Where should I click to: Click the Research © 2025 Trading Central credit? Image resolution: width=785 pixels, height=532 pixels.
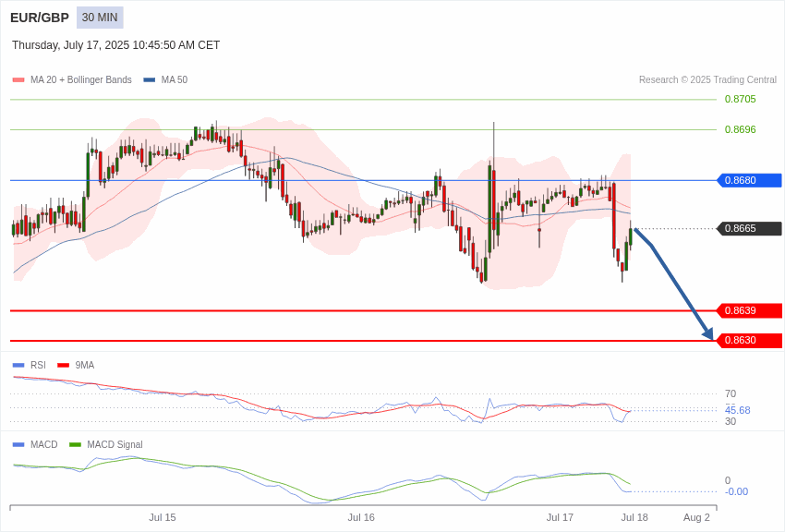[707, 80]
